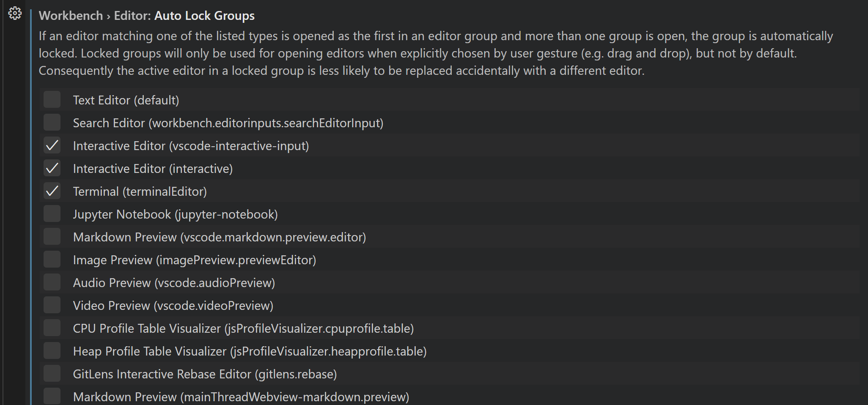Enable Video Preview auto-lock setting

click(x=52, y=305)
